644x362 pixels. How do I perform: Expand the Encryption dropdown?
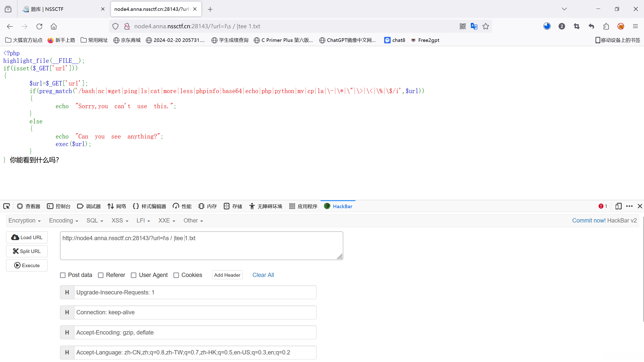coord(24,220)
